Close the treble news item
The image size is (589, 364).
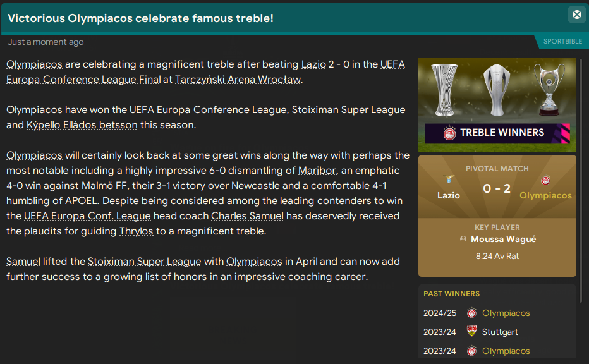point(576,15)
